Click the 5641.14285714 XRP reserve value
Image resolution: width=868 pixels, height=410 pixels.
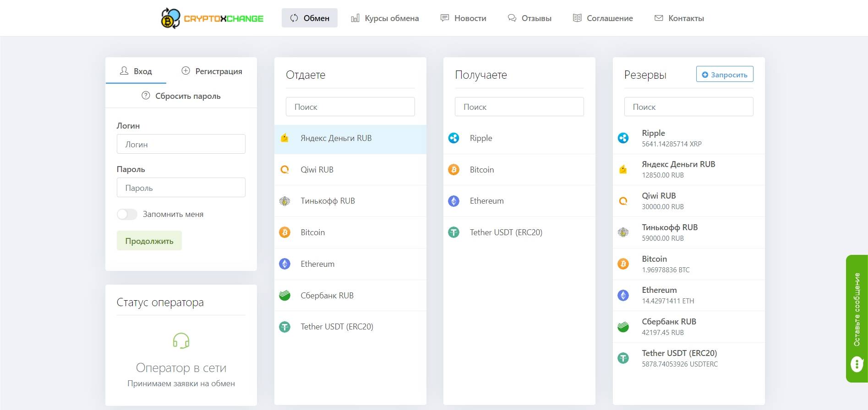pyautogui.click(x=671, y=144)
